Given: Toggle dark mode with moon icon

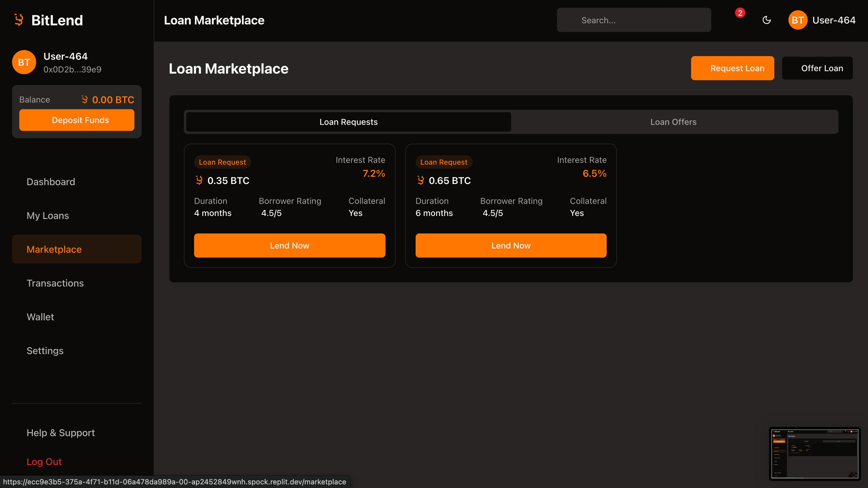Looking at the screenshot, I should (766, 20).
